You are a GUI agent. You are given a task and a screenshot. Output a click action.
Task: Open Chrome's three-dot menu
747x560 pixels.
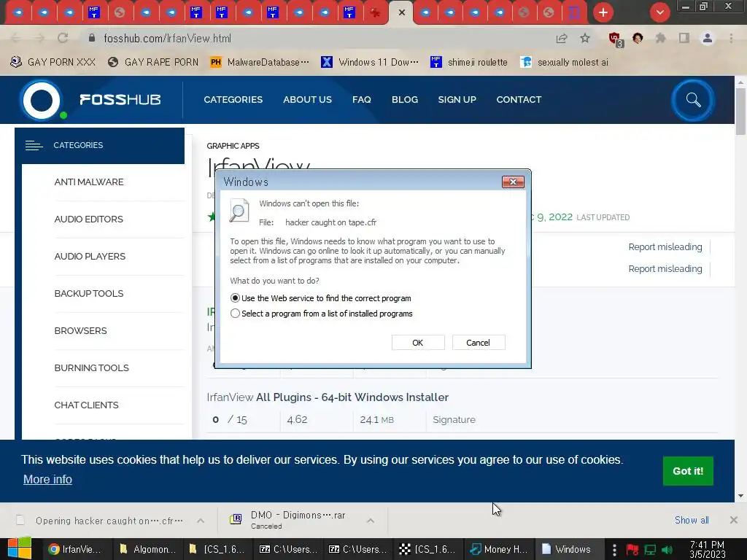(731, 38)
